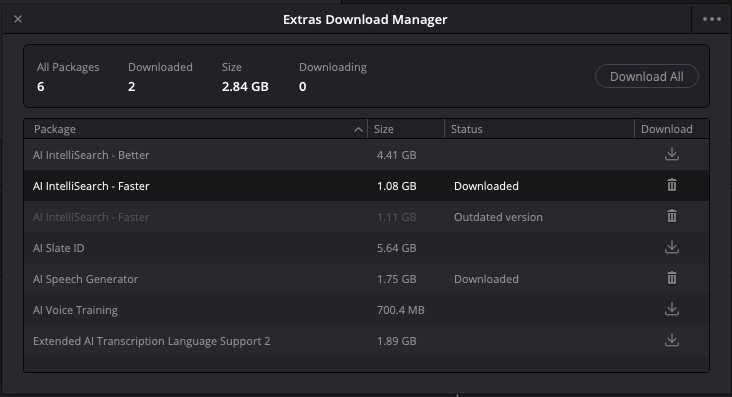Click the Download All button

pyautogui.click(x=647, y=76)
